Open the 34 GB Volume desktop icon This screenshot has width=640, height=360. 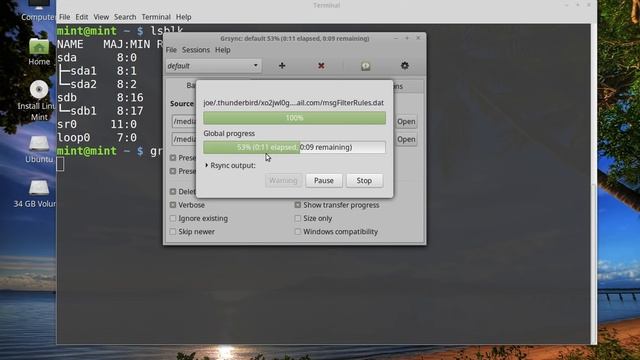pos(37,193)
